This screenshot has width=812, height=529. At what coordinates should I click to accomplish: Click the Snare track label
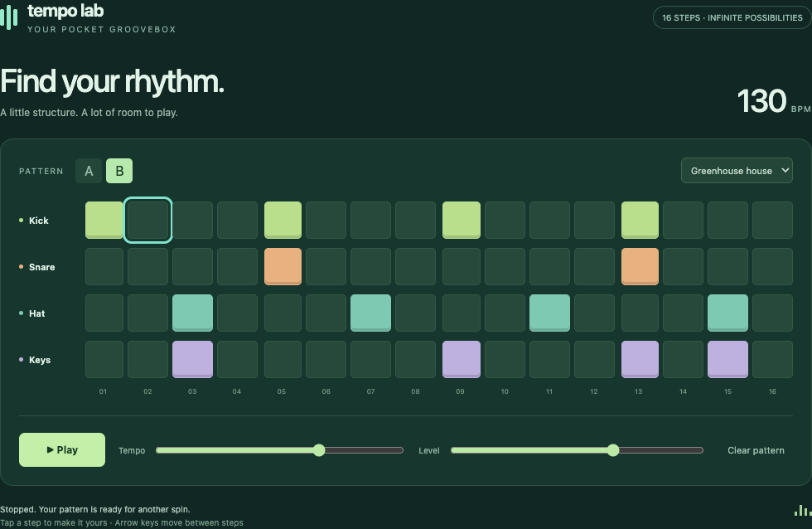click(x=41, y=267)
